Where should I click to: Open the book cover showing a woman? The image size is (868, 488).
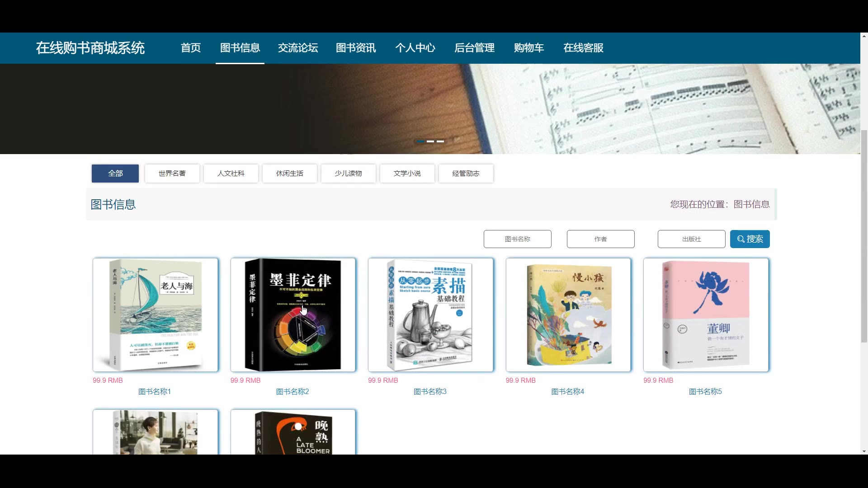(x=156, y=432)
